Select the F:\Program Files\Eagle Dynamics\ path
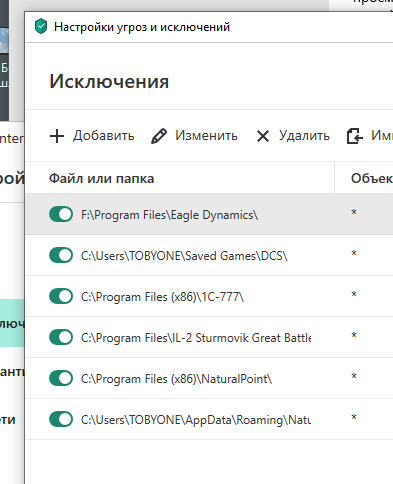 click(x=169, y=215)
